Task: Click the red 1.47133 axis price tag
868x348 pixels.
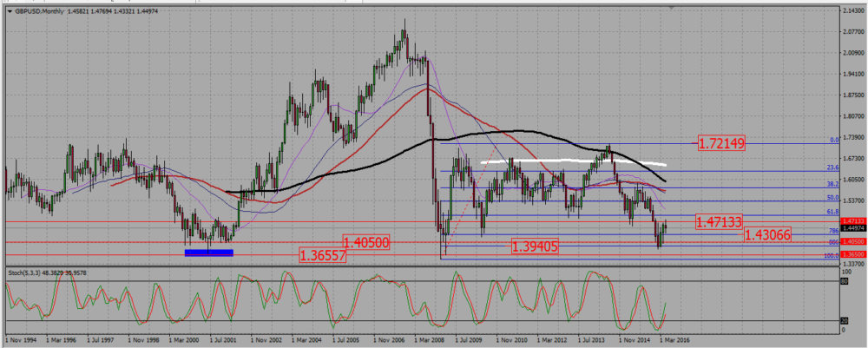Action: point(852,221)
